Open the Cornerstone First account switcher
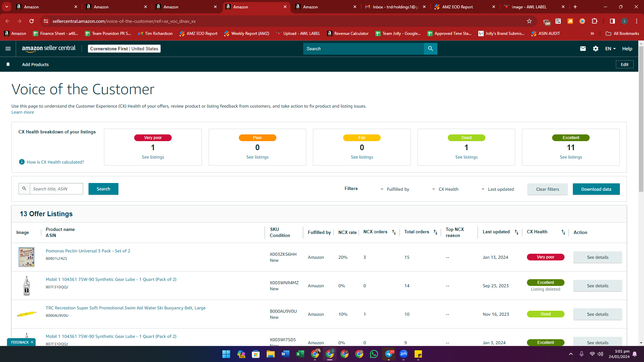This screenshot has height=362, width=644. 124,49
